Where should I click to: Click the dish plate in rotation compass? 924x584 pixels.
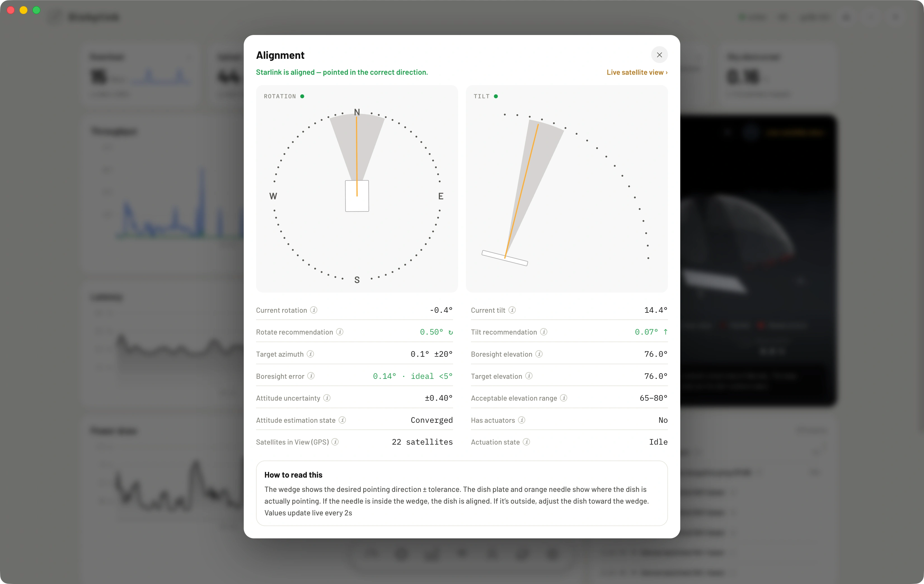pos(357,196)
